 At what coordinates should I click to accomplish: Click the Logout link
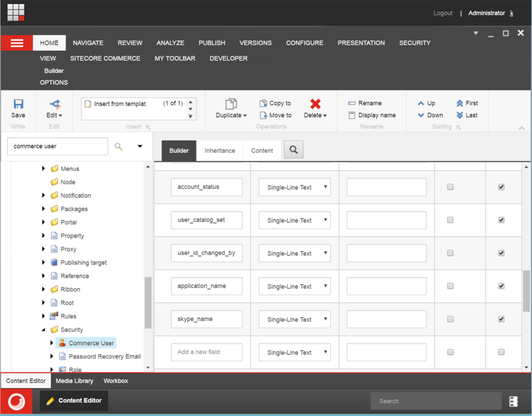coord(443,13)
